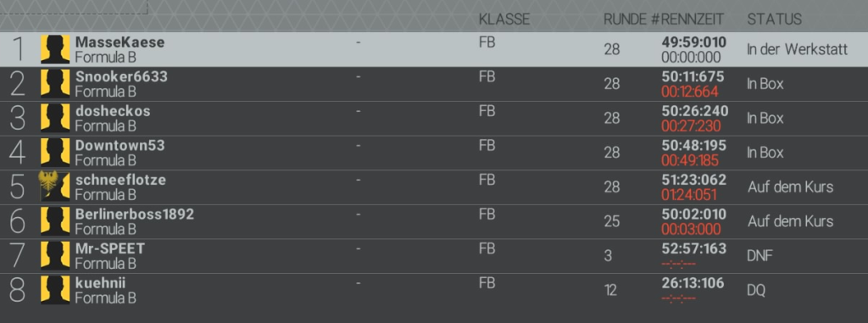Click the red gap time 00:49:185
This screenshot has height=323, width=868.
[x=690, y=161]
